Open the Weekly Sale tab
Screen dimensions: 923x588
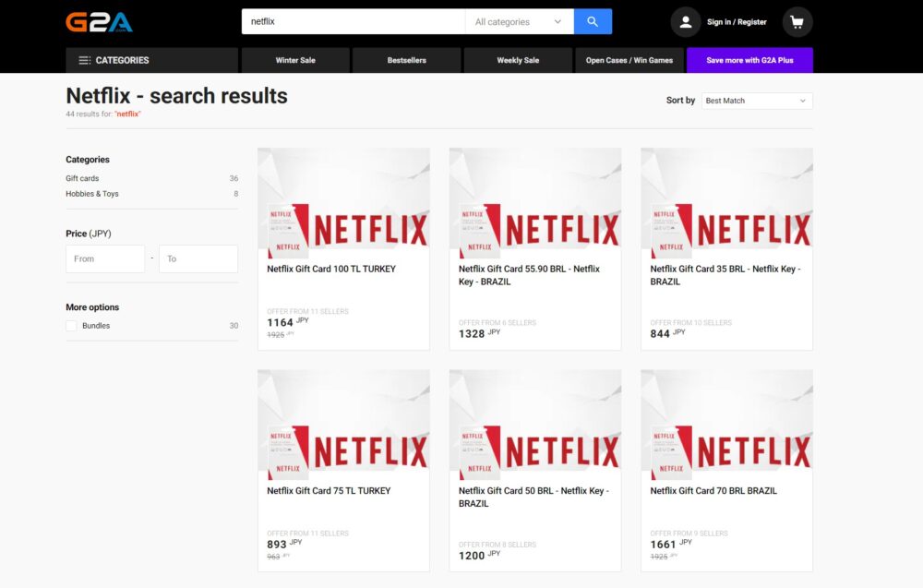coord(518,60)
